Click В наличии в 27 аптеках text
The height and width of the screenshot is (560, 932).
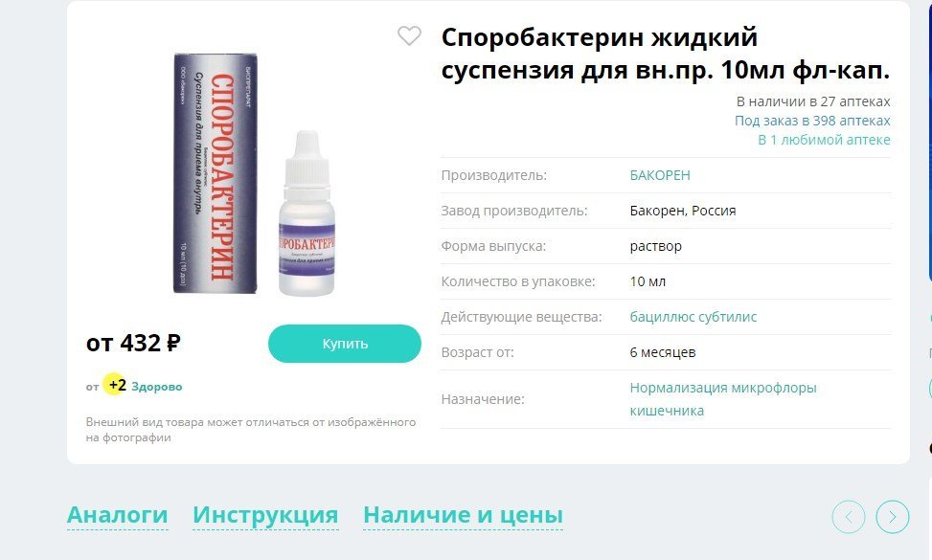tap(813, 101)
